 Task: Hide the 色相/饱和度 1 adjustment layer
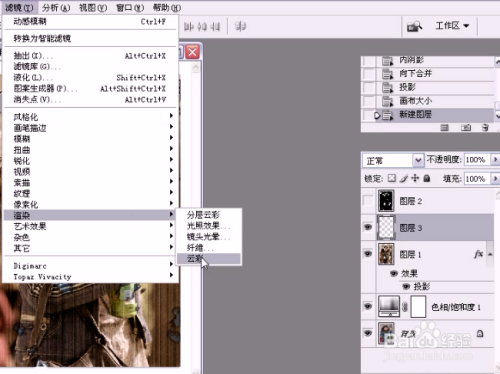pos(368,306)
